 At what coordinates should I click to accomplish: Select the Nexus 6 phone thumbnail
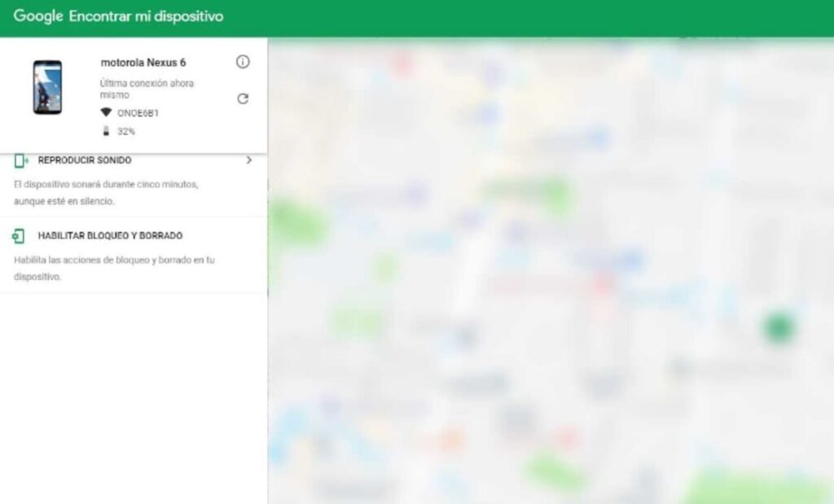pyautogui.click(x=47, y=87)
